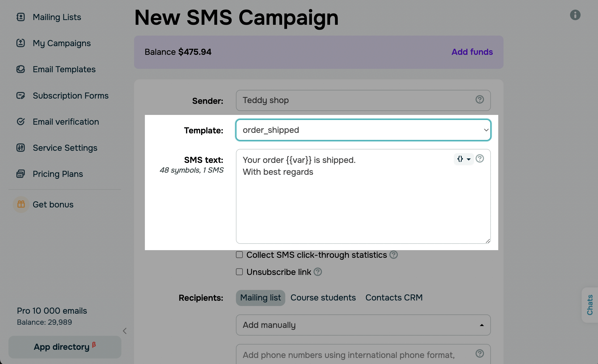
Task: Click the Mailing Lists sidebar icon
Action: click(21, 17)
